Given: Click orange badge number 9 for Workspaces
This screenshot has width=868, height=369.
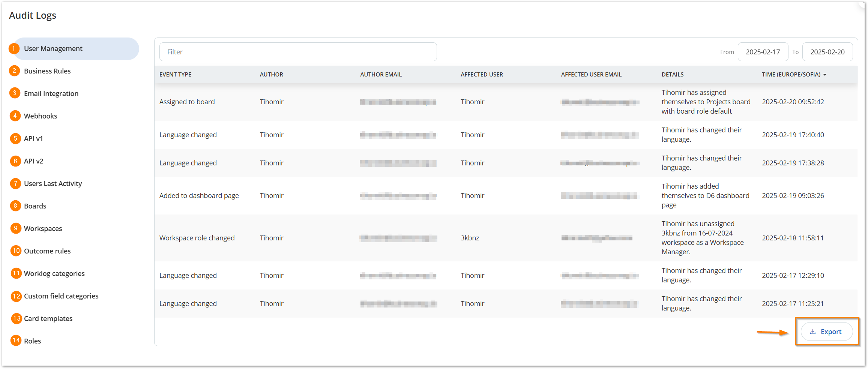Looking at the screenshot, I should click(15, 228).
